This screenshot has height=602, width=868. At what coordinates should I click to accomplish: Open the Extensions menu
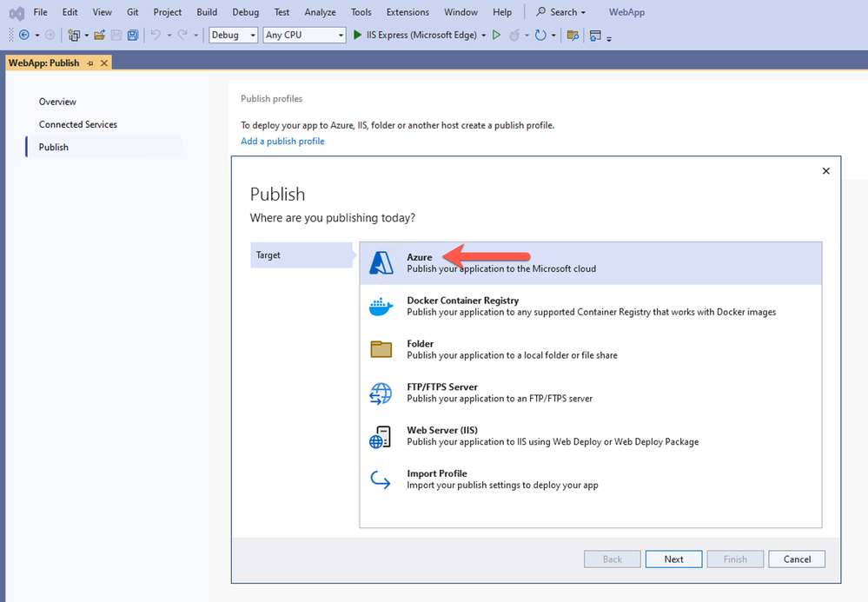(x=408, y=12)
